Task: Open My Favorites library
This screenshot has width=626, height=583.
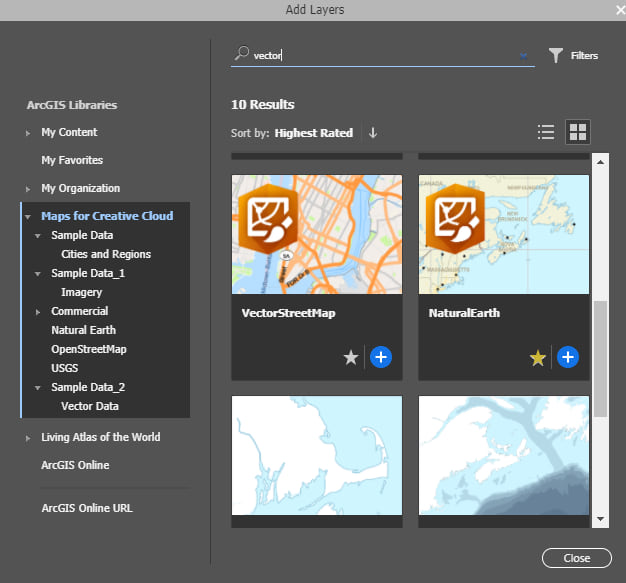Action: point(72,160)
